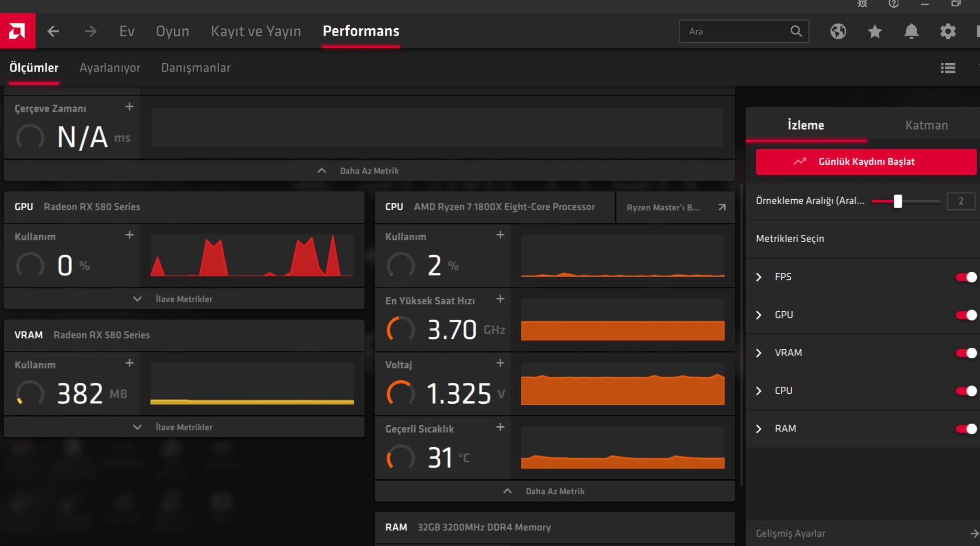The image size is (980, 546).
Task: Toggle CPU metrics switch
Action: 966,391
